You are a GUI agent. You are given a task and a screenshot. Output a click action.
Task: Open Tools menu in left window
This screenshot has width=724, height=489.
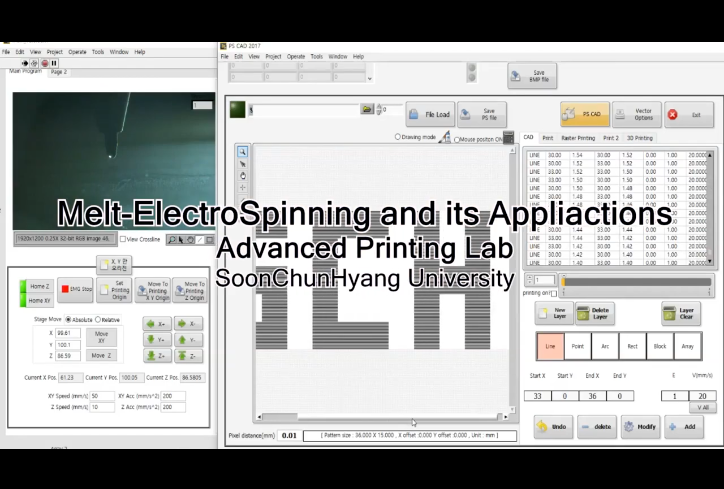(x=98, y=52)
